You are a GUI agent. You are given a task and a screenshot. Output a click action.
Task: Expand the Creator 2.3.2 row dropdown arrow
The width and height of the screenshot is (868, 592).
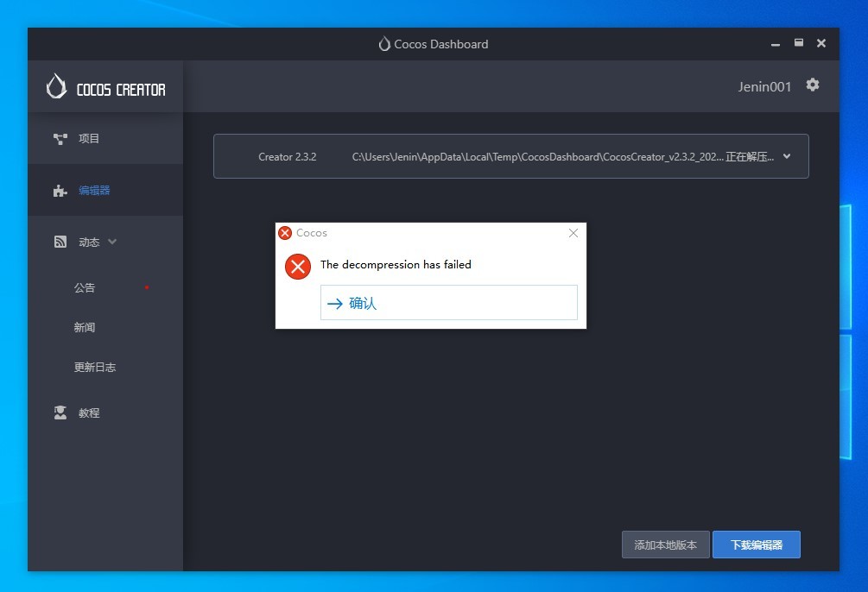click(787, 156)
